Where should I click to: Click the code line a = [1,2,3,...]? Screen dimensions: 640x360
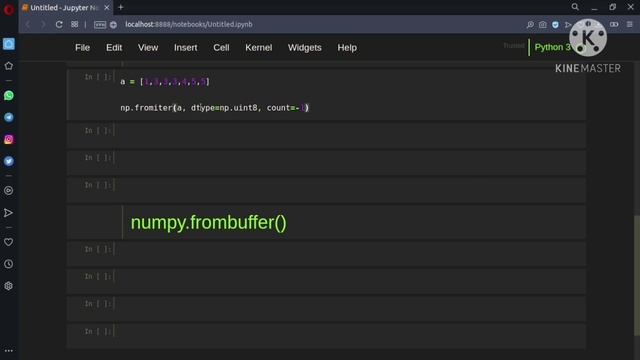165,82
